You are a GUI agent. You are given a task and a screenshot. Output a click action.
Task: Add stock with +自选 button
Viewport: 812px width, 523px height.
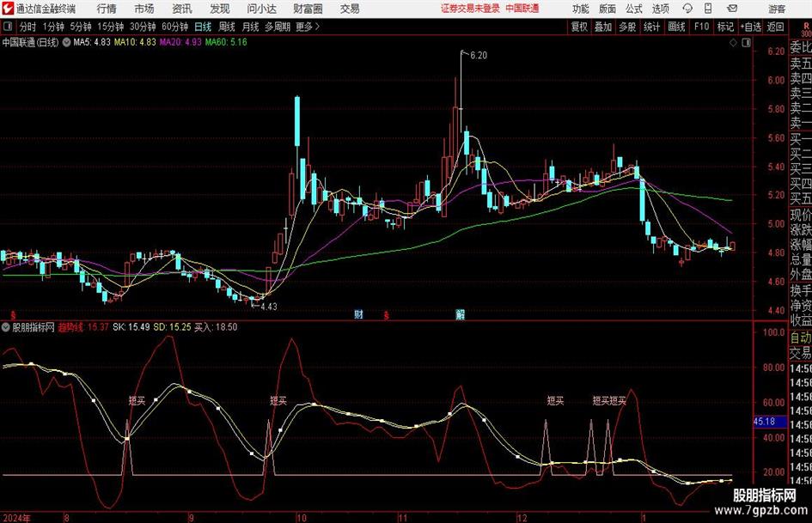click(x=750, y=27)
